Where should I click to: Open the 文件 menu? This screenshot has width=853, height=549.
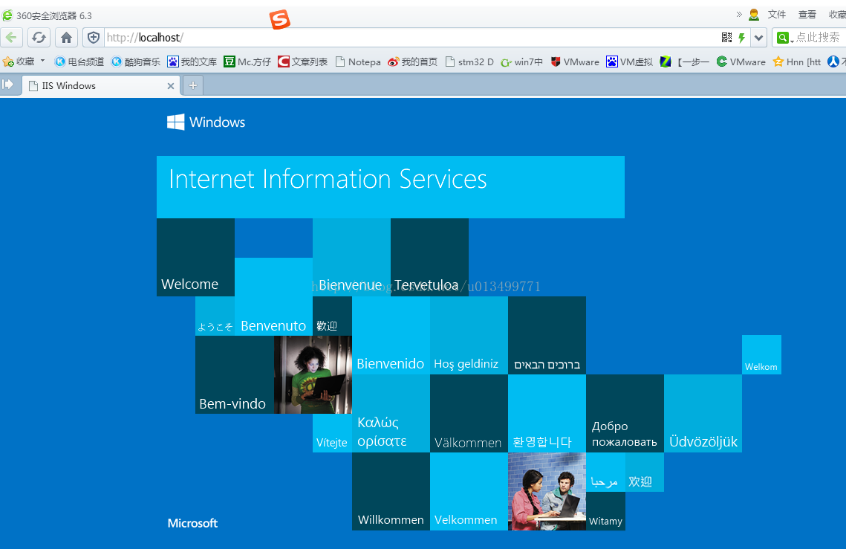tap(777, 15)
